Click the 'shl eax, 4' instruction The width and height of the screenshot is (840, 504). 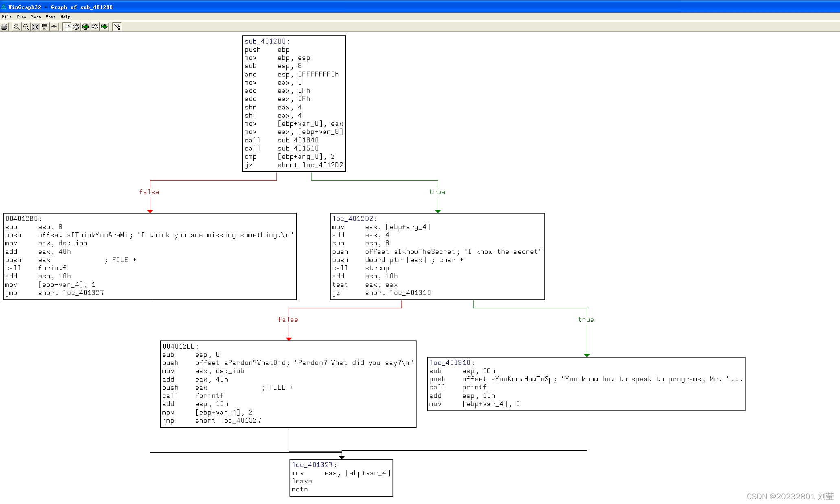pos(273,116)
